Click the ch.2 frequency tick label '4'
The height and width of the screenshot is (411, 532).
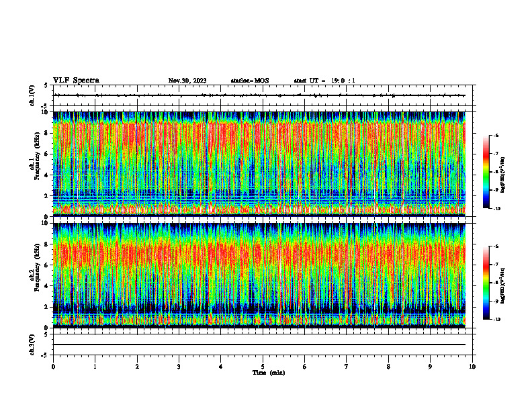click(47, 286)
